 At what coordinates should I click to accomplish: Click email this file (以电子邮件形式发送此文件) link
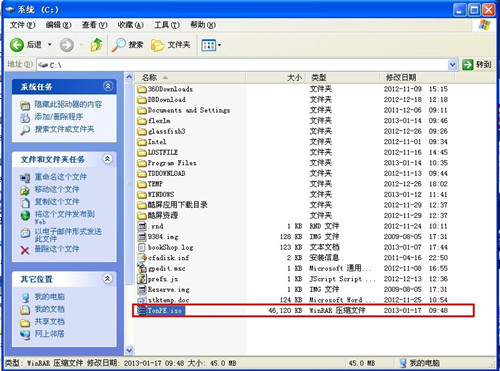[68, 235]
